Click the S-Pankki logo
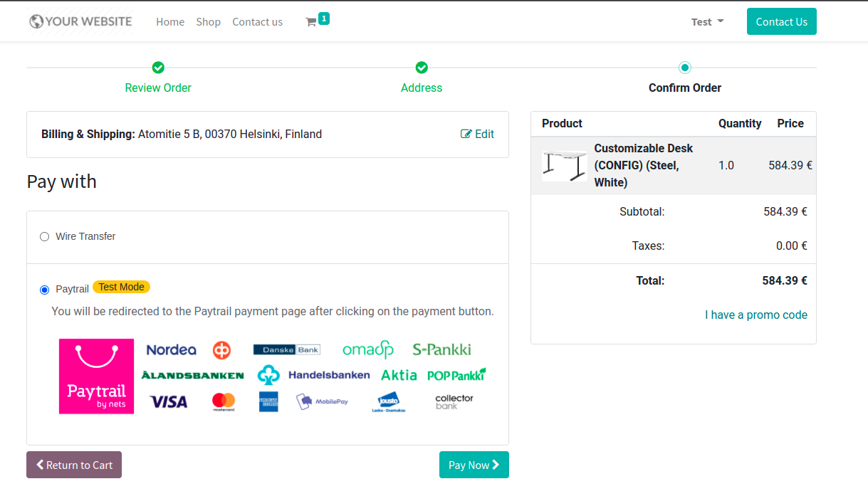 pos(441,349)
